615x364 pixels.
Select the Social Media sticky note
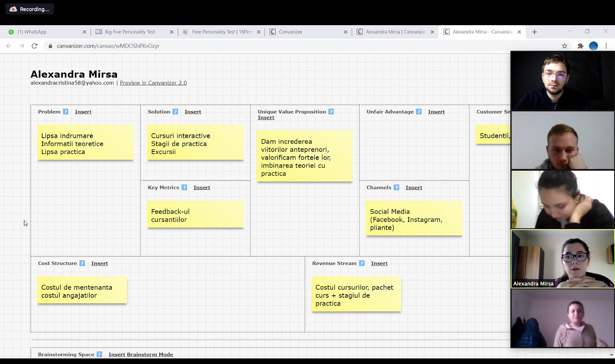[414, 219]
